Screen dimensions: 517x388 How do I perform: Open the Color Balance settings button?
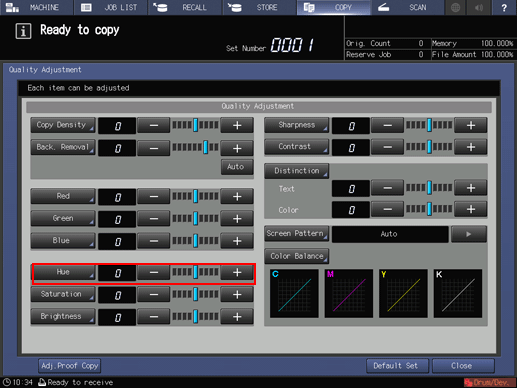click(x=297, y=256)
